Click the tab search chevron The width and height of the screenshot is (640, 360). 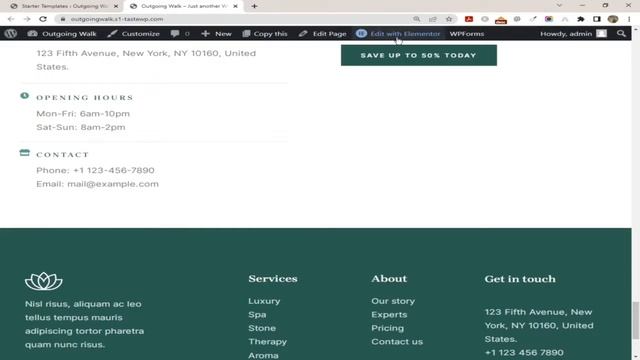click(x=559, y=5)
